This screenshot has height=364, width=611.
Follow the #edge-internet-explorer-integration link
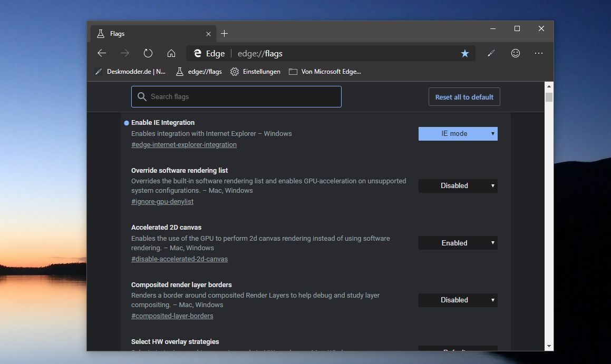(x=184, y=145)
